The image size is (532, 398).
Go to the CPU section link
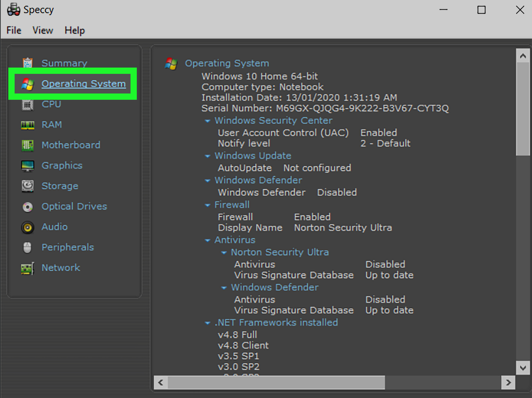pyautogui.click(x=51, y=104)
